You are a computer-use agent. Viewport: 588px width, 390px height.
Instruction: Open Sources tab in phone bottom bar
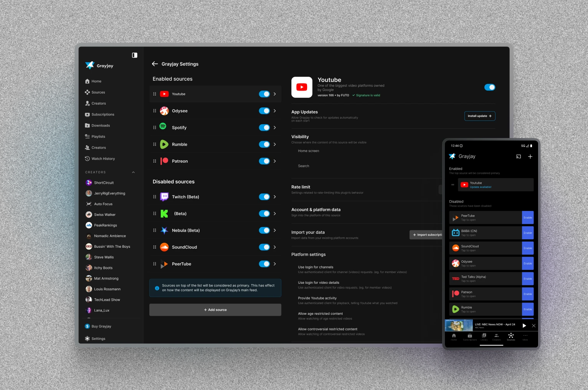tap(511, 337)
